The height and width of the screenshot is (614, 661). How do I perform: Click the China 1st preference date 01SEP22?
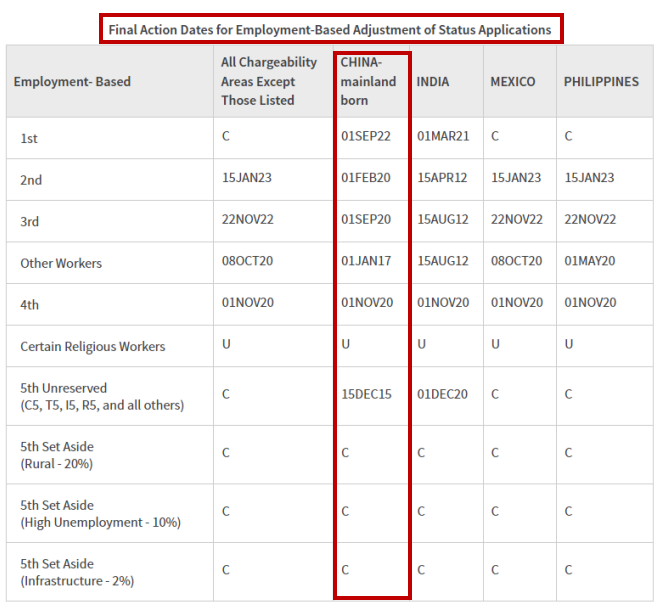coord(366,136)
